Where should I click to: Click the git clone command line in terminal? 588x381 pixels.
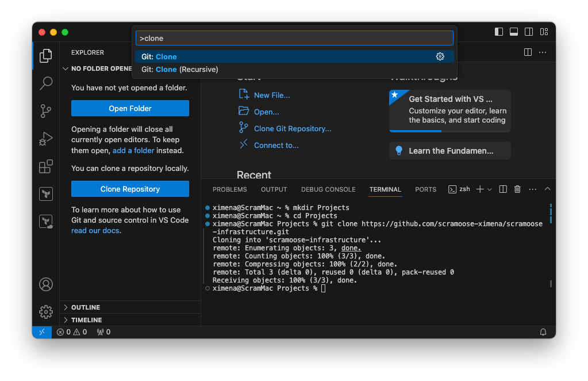tap(378, 227)
